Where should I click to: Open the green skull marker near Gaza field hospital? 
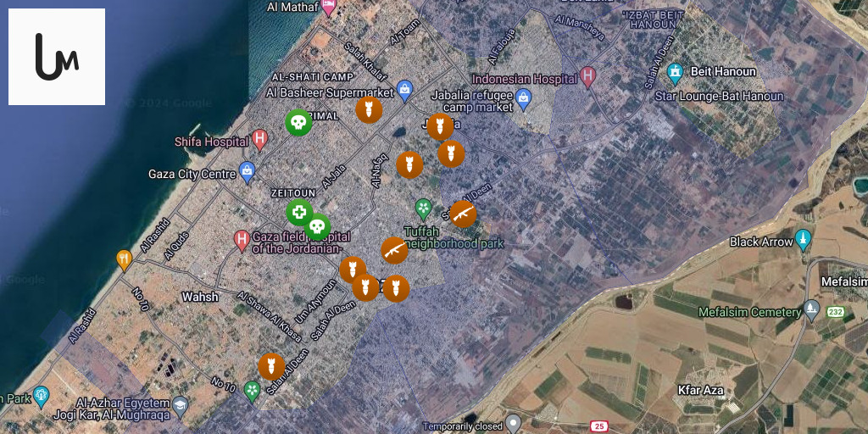point(317,227)
